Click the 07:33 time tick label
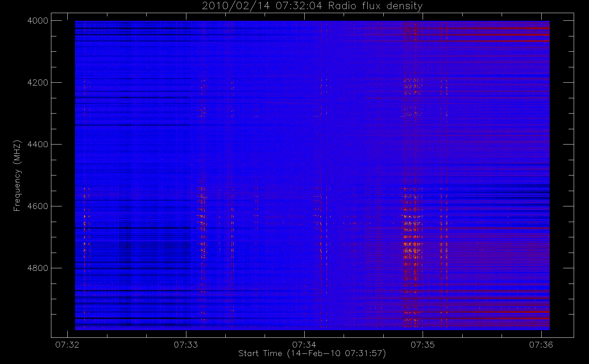Screen dimensions: 589x364 point(186,345)
